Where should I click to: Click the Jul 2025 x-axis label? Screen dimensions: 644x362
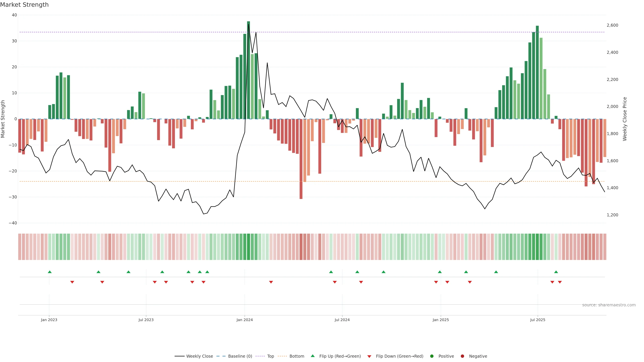tap(538, 320)
